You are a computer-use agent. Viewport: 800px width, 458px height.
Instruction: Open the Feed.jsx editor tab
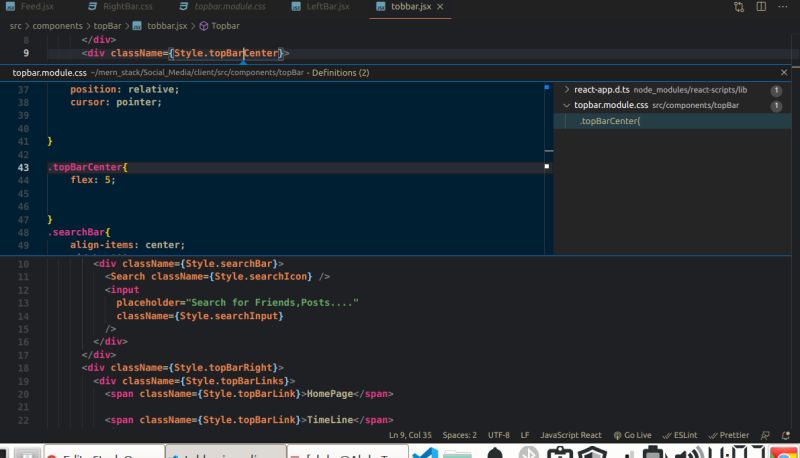(30, 7)
